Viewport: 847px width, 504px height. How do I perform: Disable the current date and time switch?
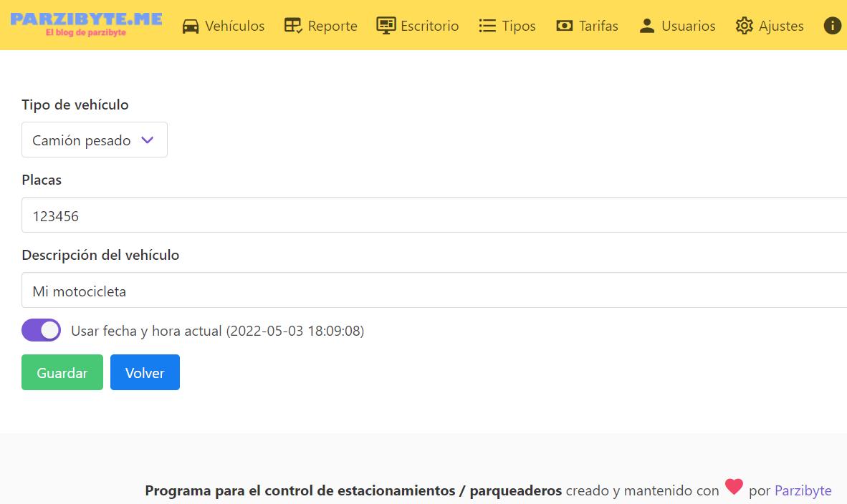pos(42,331)
